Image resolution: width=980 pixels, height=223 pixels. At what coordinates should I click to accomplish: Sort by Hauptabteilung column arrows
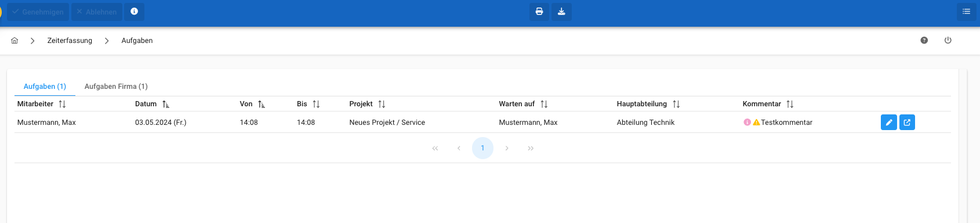click(676, 104)
